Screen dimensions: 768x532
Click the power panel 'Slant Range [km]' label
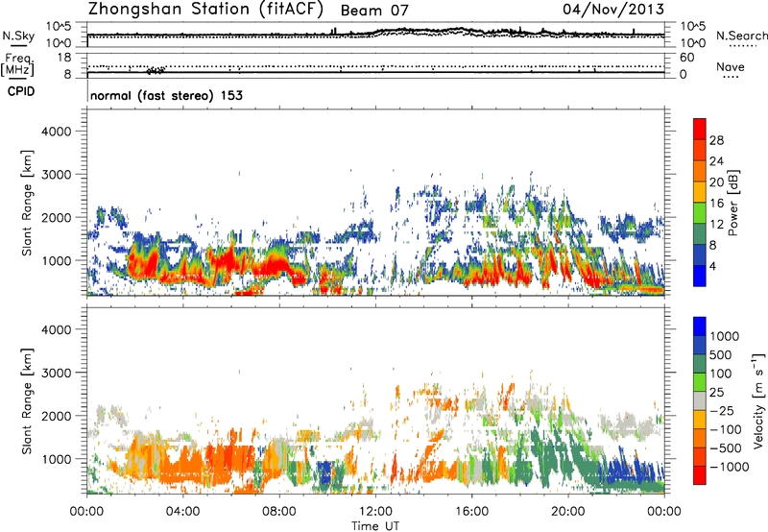[27, 203]
